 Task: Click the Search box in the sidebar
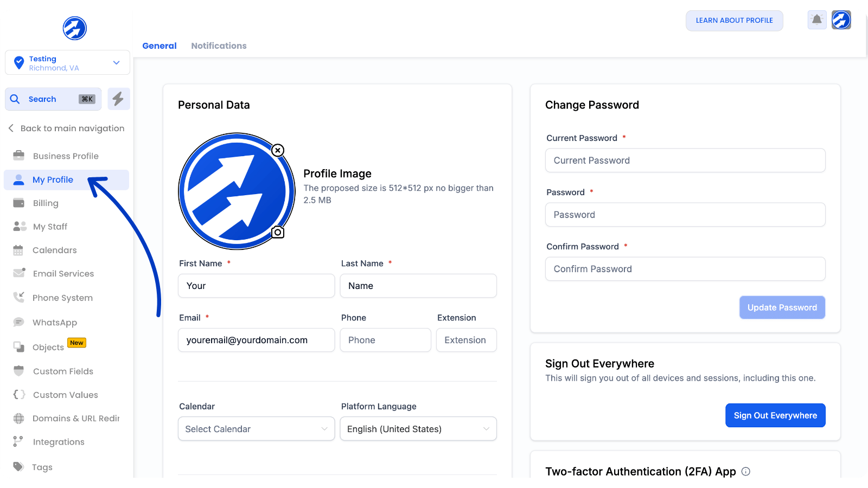pos(53,99)
